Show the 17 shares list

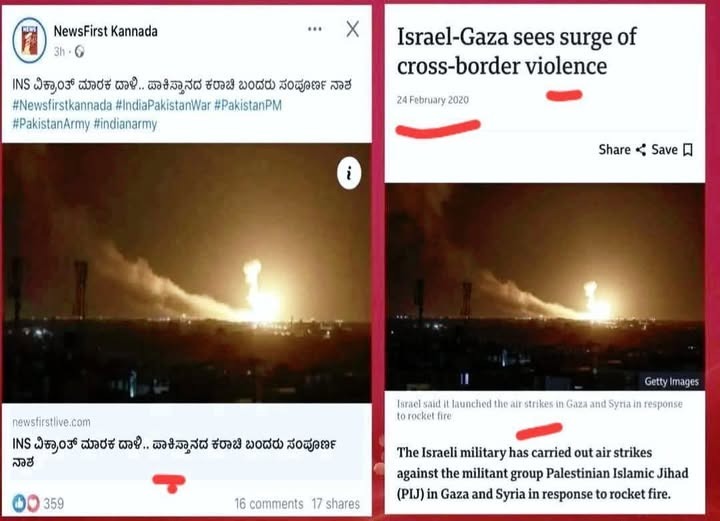(x=336, y=504)
